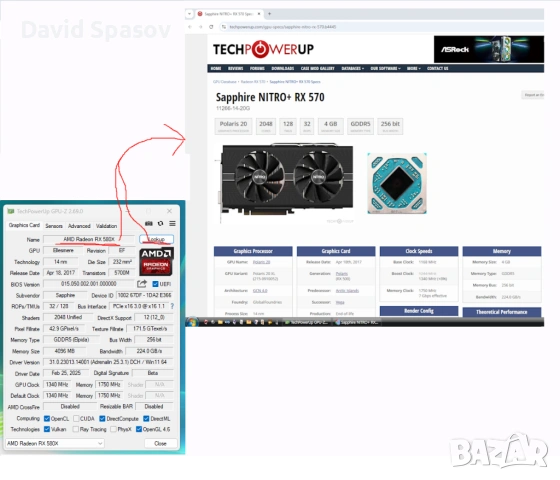Viewport: 560px width, 480px height.
Task: Click the GPU Database breadcrumb link
Action: point(225,82)
